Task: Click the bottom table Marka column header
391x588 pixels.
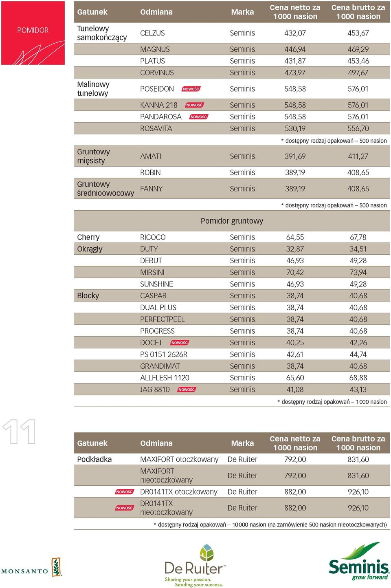Action: click(242, 443)
